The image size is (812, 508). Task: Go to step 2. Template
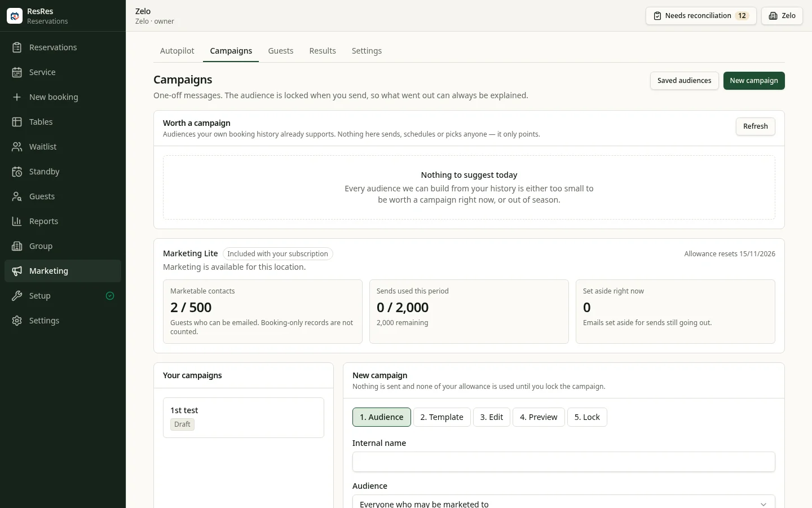tap(442, 417)
